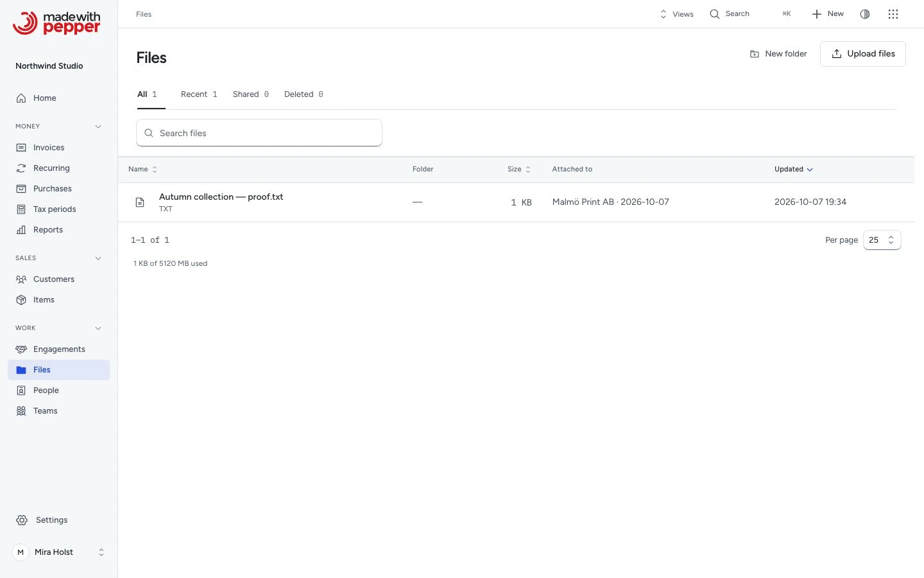Collapse the SALES section
Viewport: 924px width, 578px height.
98,258
